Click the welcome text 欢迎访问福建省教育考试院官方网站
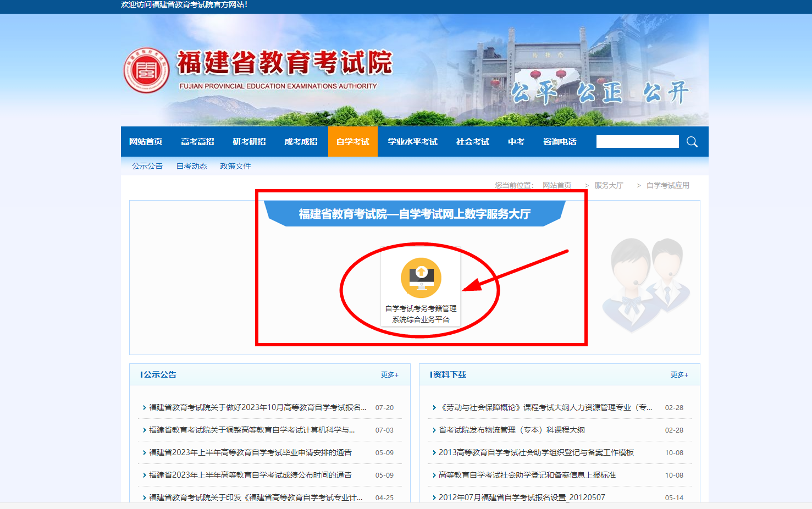Screen dimensions: 812x509 tap(184, 4)
